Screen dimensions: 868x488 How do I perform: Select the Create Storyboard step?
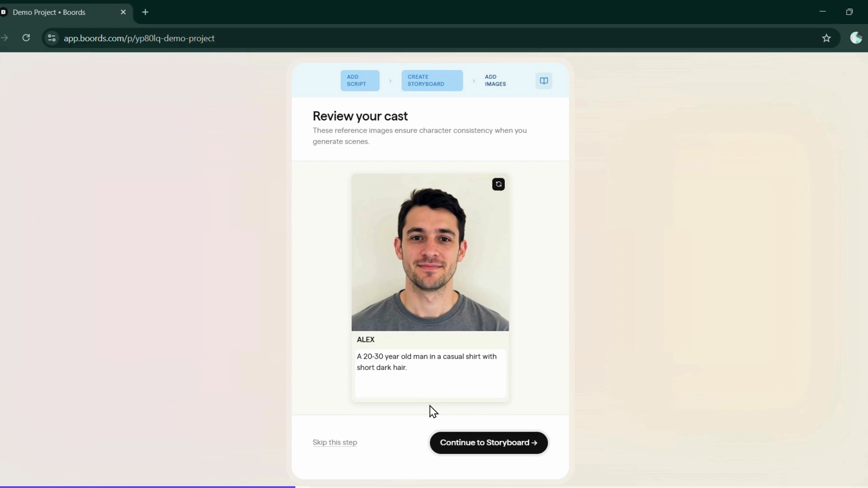(x=432, y=81)
